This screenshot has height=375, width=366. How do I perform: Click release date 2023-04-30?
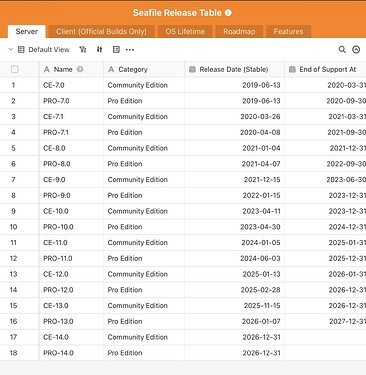click(x=260, y=227)
